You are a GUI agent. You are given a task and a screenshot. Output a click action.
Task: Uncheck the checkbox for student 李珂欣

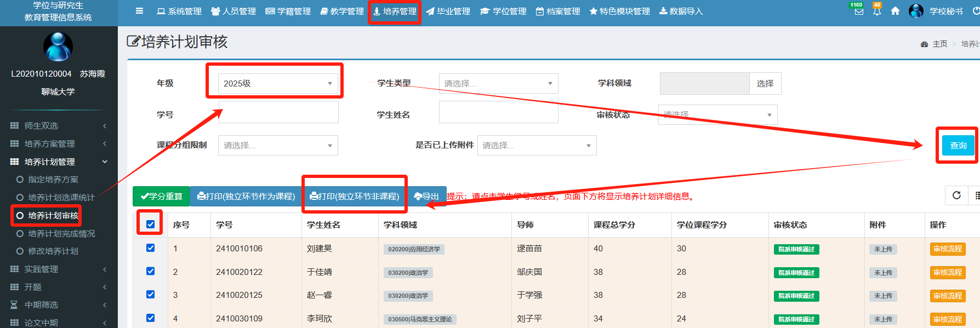[150, 318]
